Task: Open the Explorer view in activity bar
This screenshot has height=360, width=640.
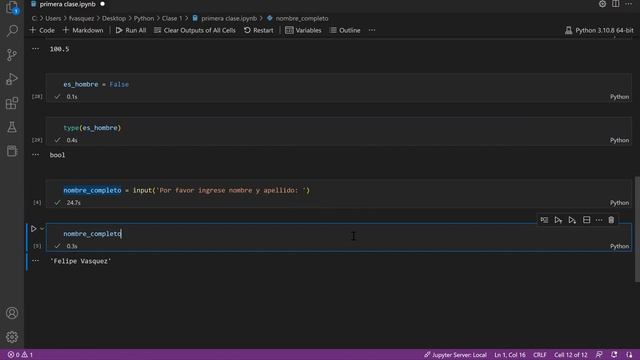Action: pyautogui.click(x=12, y=7)
